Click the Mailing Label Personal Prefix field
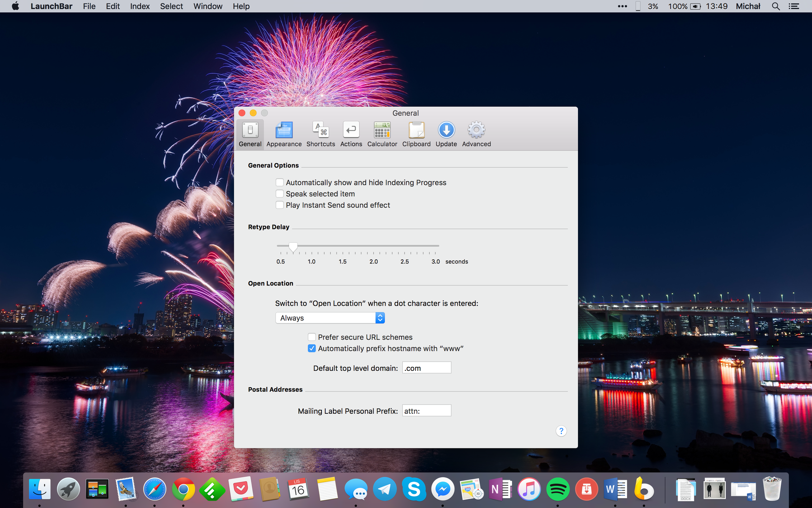 click(426, 411)
